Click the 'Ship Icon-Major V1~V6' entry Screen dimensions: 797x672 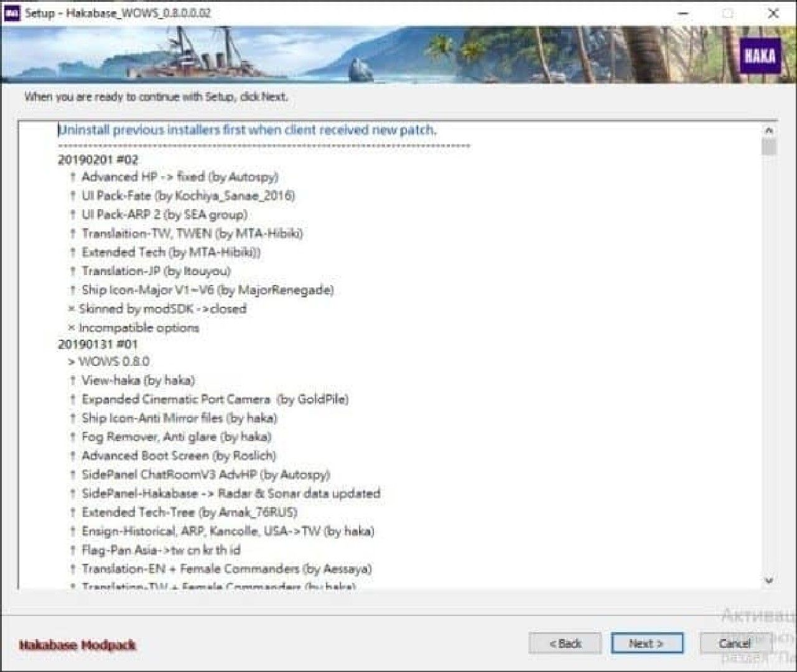pos(202,290)
